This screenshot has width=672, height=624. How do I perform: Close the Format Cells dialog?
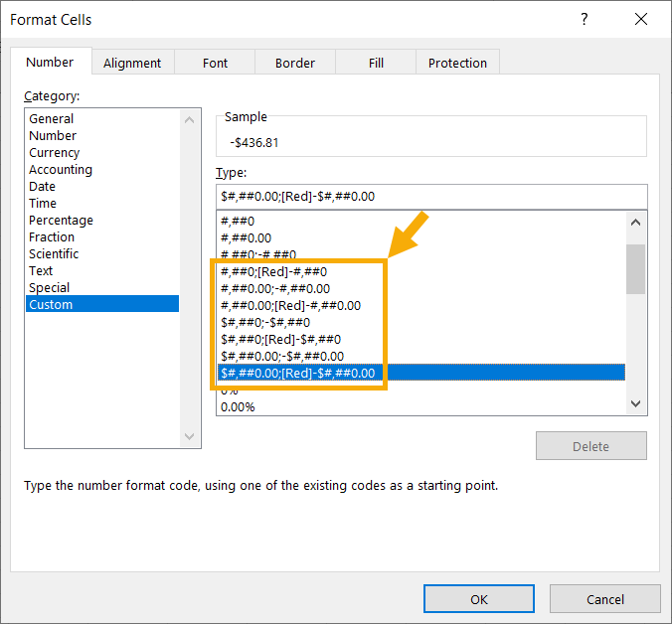pos(639,20)
